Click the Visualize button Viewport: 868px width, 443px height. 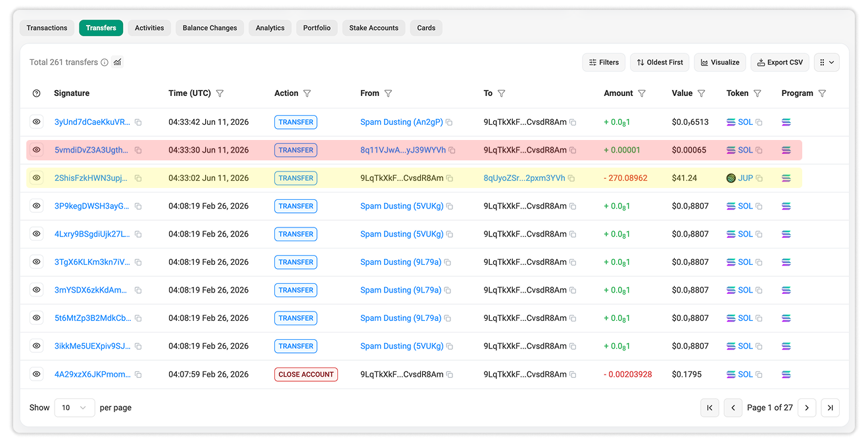(x=720, y=62)
